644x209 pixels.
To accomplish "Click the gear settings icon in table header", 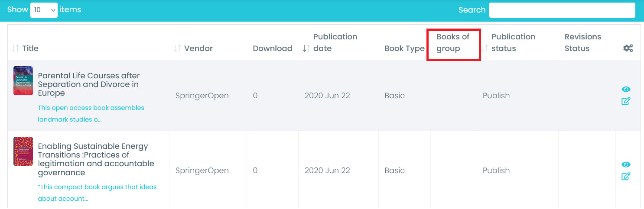I will pyautogui.click(x=628, y=48).
